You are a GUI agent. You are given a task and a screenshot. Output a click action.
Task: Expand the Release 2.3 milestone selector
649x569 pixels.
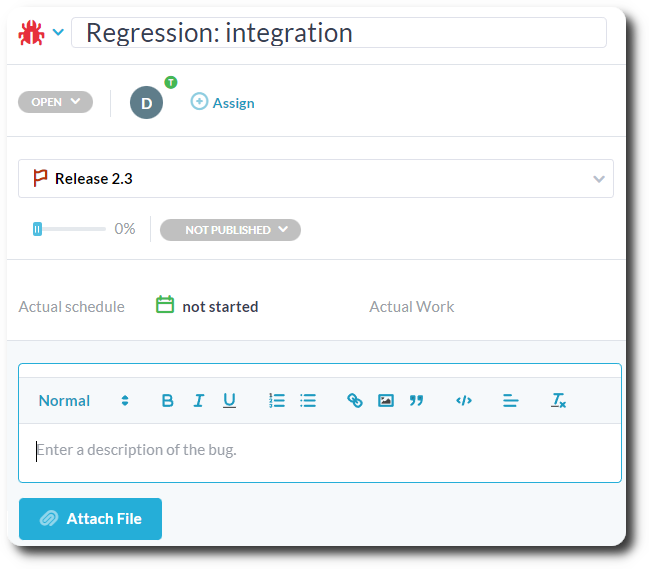click(x=599, y=179)
